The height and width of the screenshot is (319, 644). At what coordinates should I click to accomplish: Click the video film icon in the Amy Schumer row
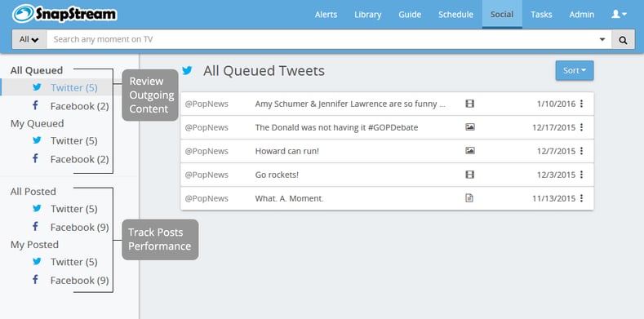tap(470, 104)
